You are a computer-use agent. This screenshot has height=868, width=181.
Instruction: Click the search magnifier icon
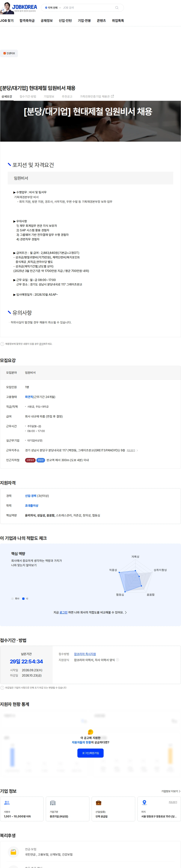coord(117,8)
